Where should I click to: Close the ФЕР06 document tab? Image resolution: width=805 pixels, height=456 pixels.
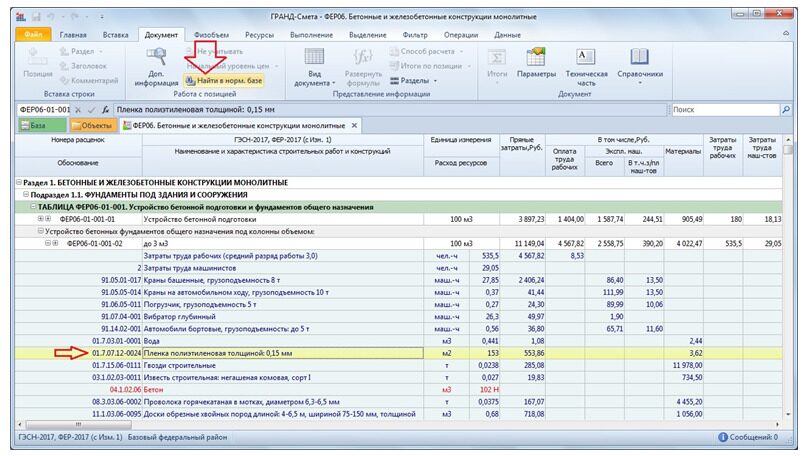click(354, 125)
